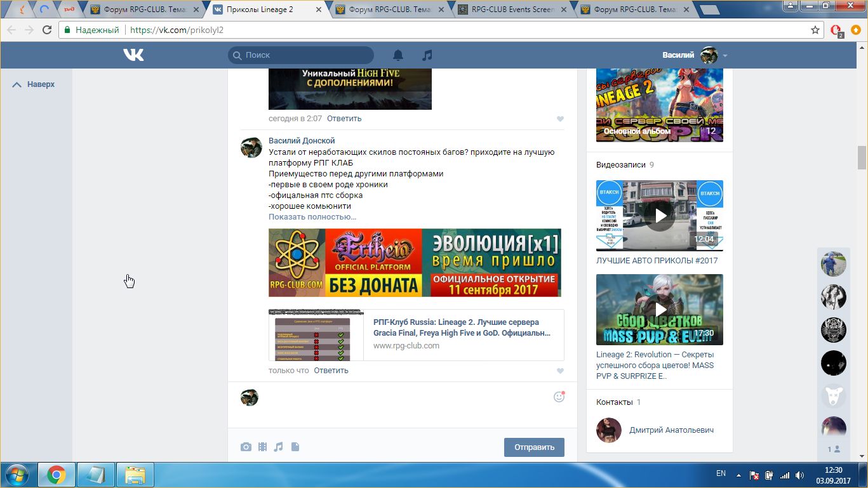Open a new browser tab
The width and height of the screenshot is (868, 488).
point(709,10)
